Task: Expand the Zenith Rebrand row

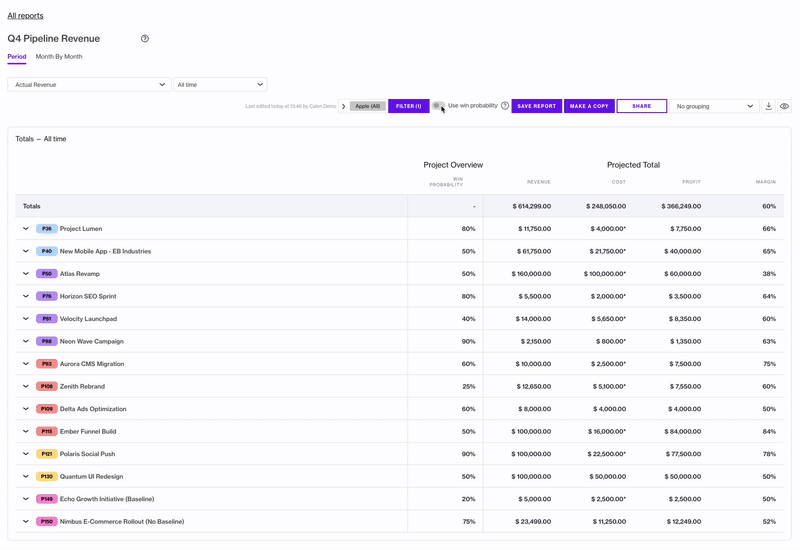Action: click(26, 386)
